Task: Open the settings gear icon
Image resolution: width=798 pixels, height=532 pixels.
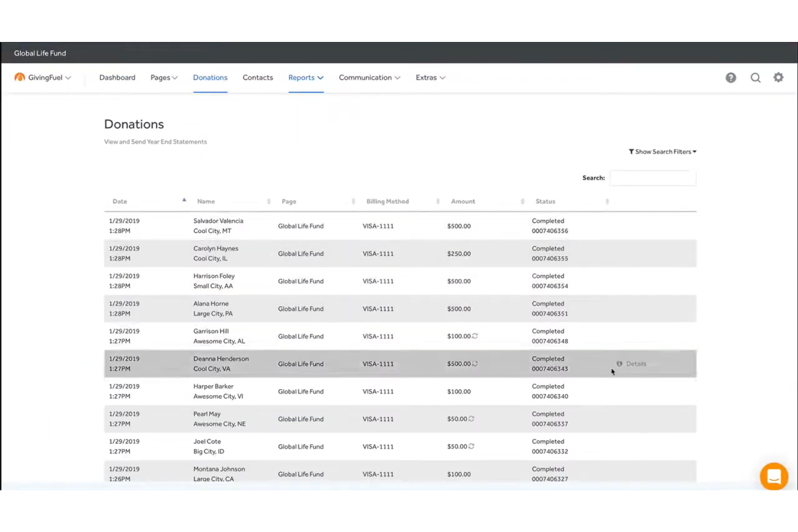Action: (778, 77)
